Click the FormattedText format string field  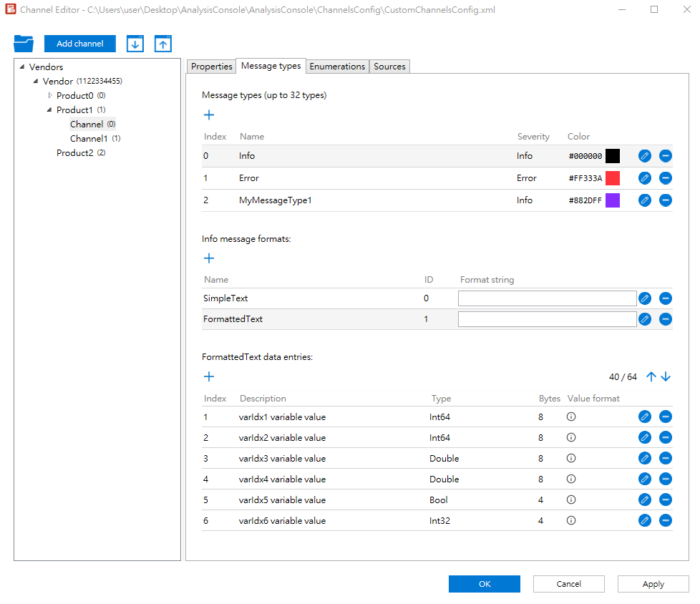point(547,319)
